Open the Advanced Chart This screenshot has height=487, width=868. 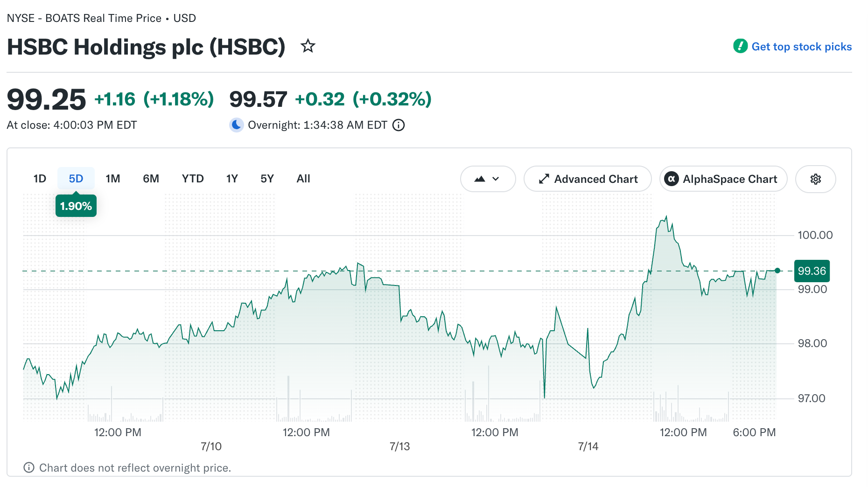588,179
